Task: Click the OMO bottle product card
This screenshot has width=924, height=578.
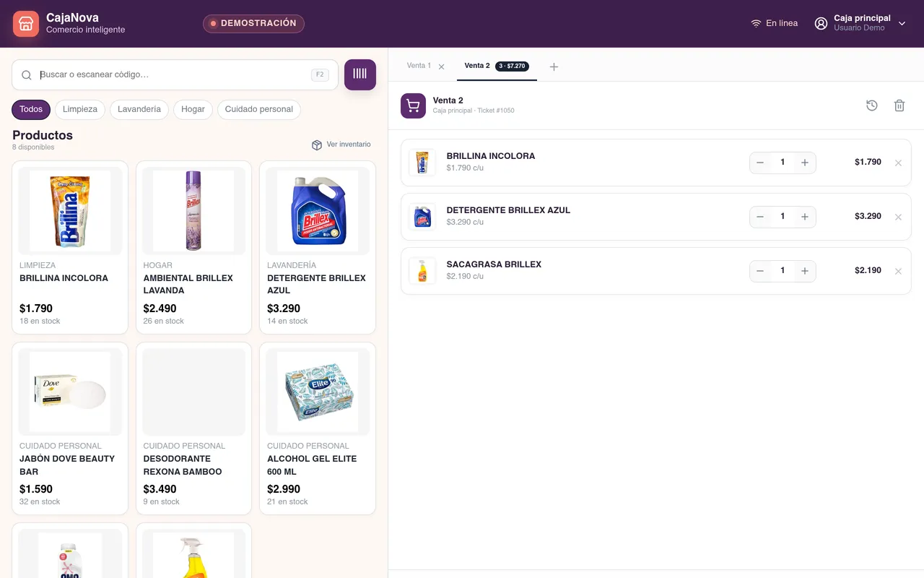Action: (70, 551)
